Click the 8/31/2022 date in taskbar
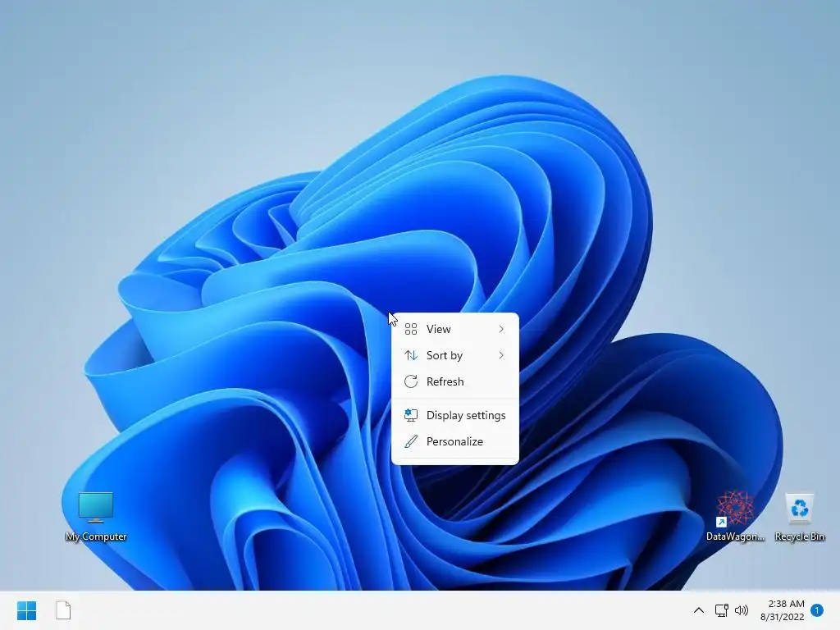The width and height of the screenshot is (840, 630). (x=782, y=617)
